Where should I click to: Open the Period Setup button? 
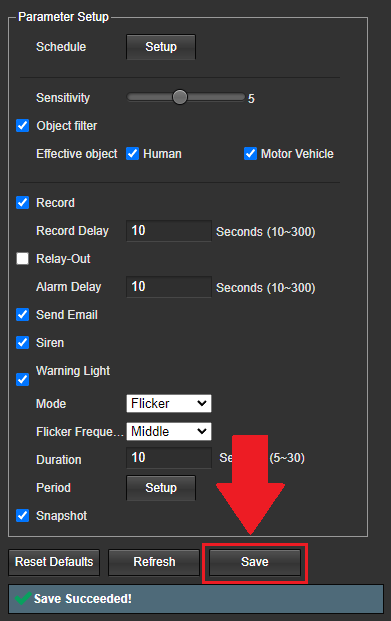point(161,488)
